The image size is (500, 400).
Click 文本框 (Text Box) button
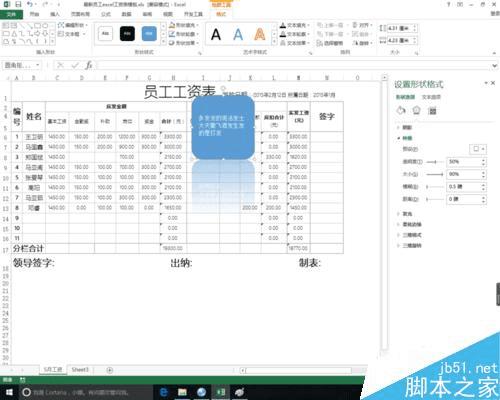pos(71,34)
